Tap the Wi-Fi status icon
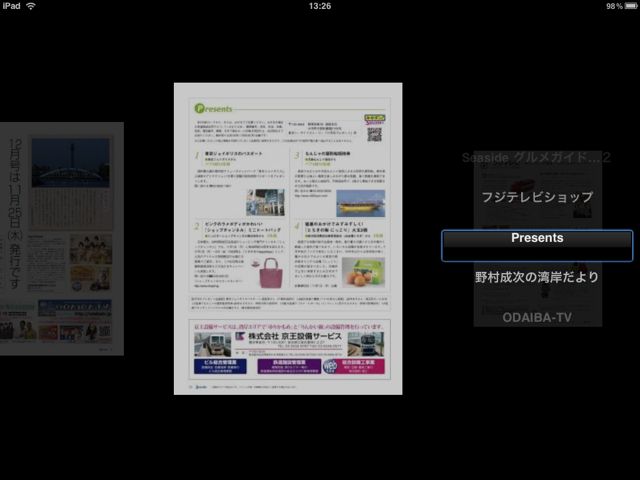This screenshot has height=480, width=640. (x=31, y=6)
